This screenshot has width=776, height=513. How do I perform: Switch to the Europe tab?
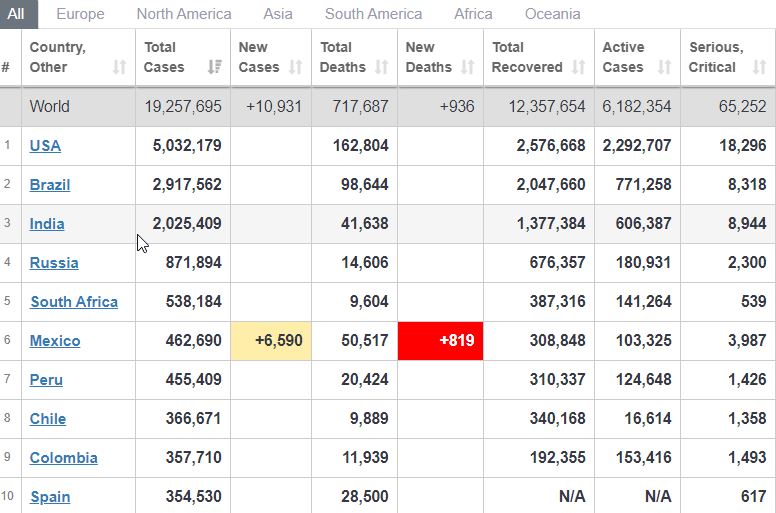pos(80,14)
